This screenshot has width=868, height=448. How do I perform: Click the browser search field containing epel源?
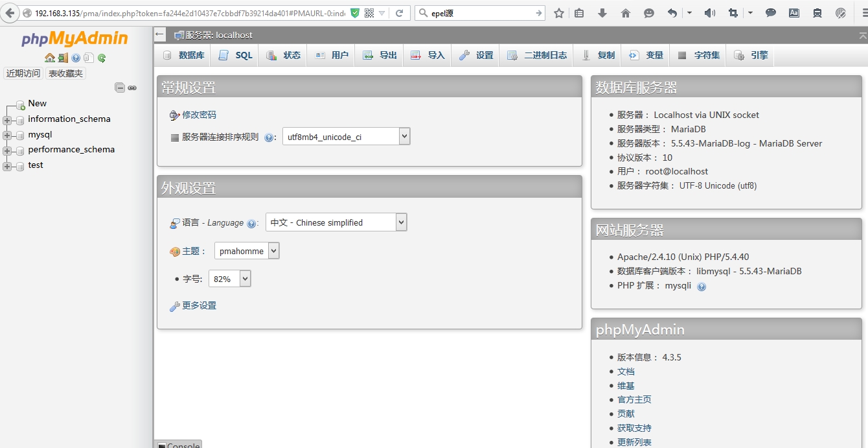click(x=481, y=13)
